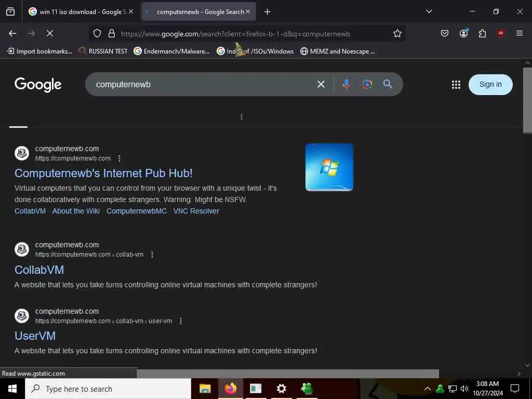View site info via the padlock icon
This screenshot has height=399, width=532.
tap(112, 34)
